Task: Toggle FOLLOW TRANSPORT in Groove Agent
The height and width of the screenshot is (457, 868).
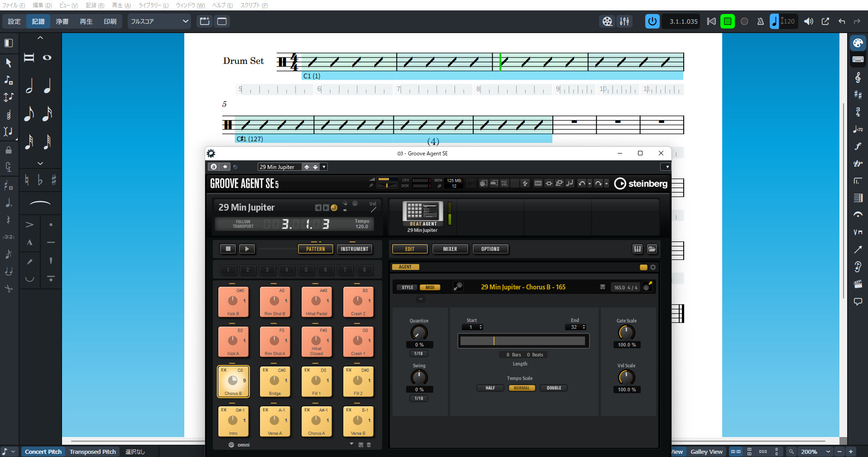Action: tap(243, 224)
